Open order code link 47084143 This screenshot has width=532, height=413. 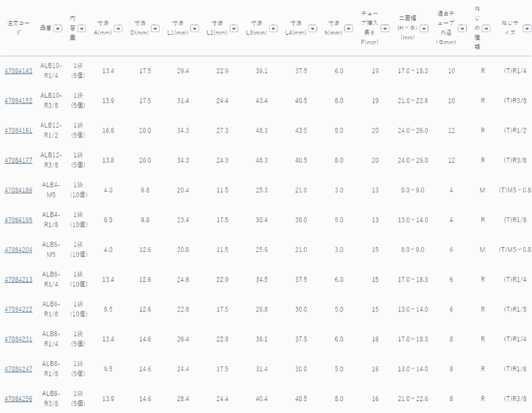19,71
